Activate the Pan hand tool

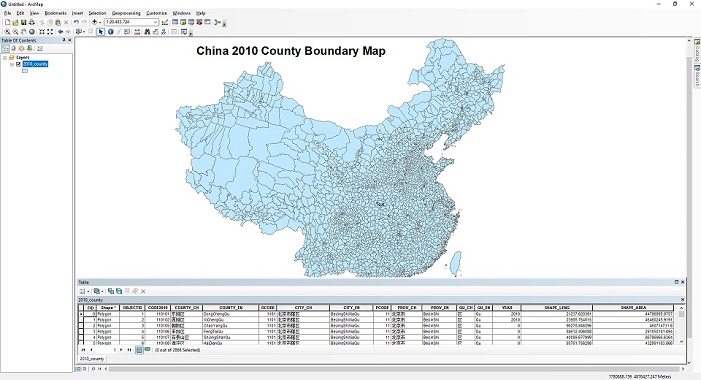pos(24,32)
